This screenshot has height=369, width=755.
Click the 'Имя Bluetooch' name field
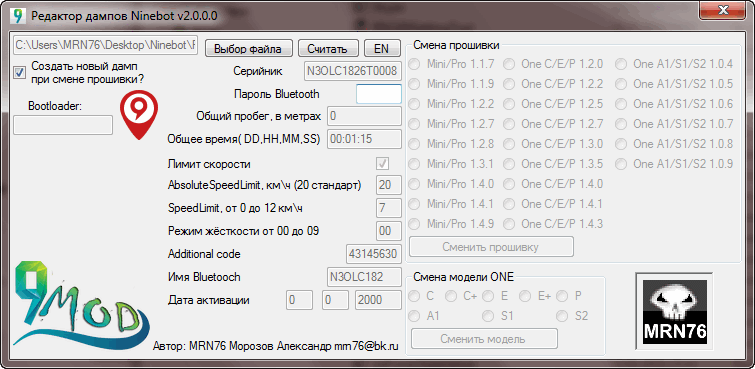pyautogui.click(x=364, y=277)
